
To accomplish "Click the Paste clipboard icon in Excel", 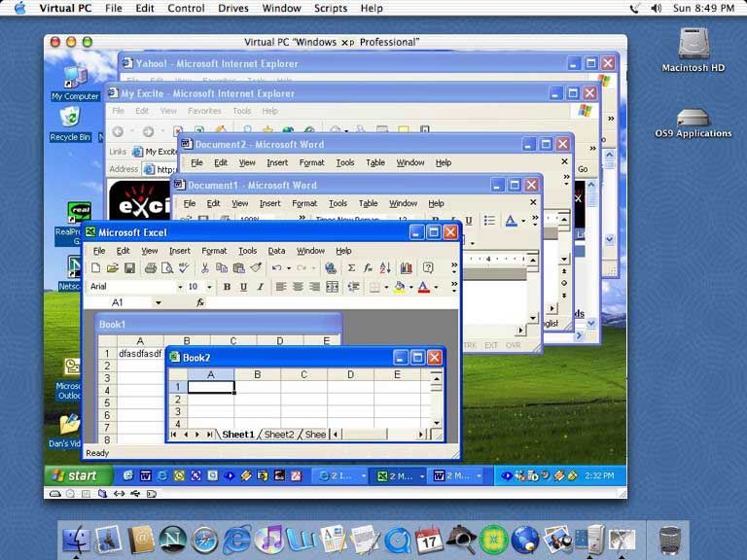I will coord(238,268).
